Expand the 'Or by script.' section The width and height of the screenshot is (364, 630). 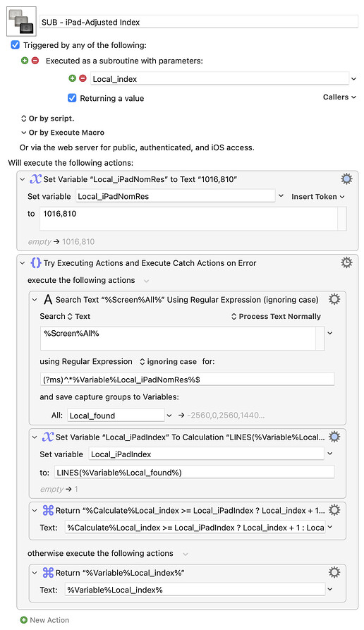(47, 119)
